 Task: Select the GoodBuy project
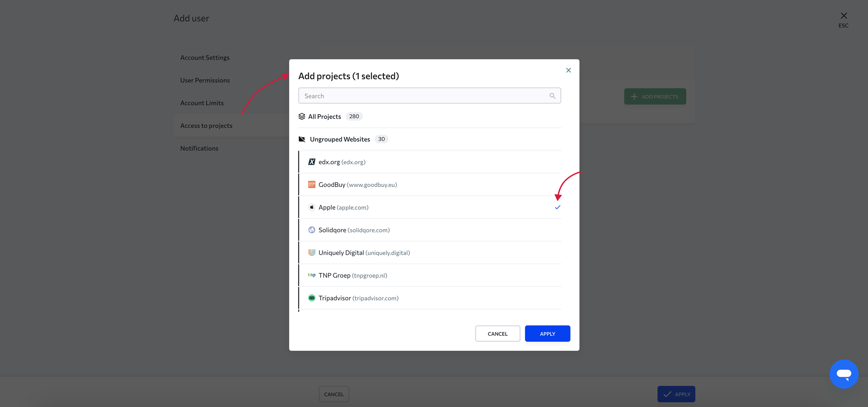(430, 184)
